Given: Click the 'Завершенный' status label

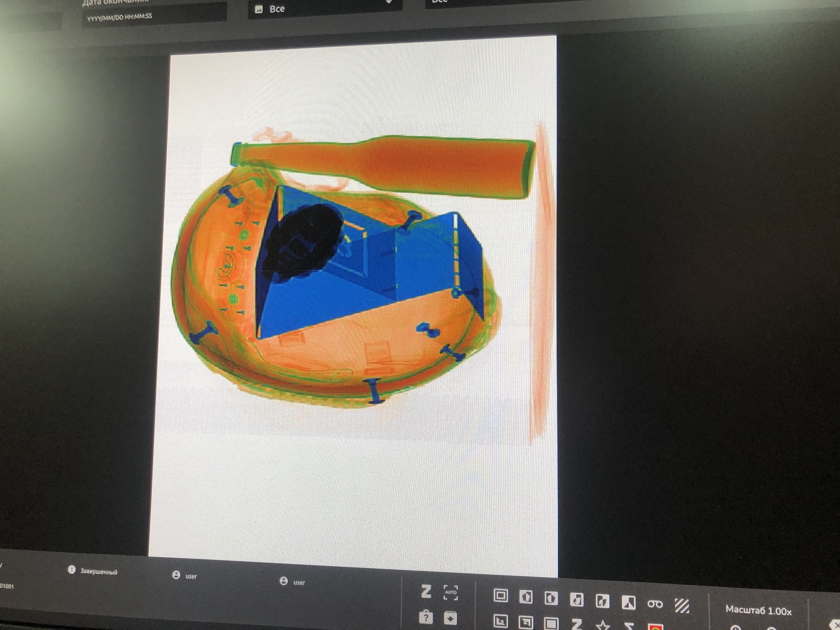Looking at the screenshot, I should [98, 572].
